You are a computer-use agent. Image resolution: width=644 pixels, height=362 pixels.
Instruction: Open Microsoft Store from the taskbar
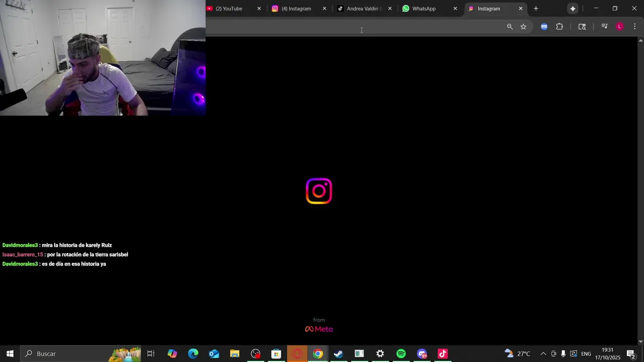[x=276, y=353]
